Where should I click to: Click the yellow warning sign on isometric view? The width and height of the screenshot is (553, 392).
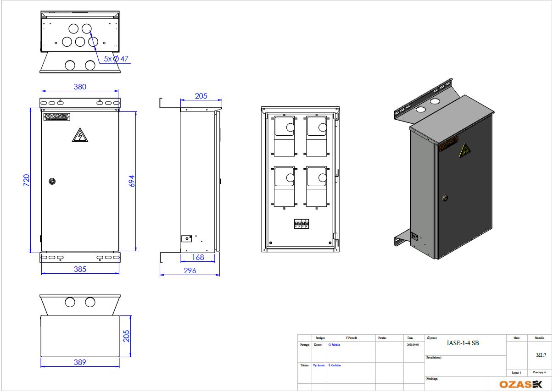[465, 150]
